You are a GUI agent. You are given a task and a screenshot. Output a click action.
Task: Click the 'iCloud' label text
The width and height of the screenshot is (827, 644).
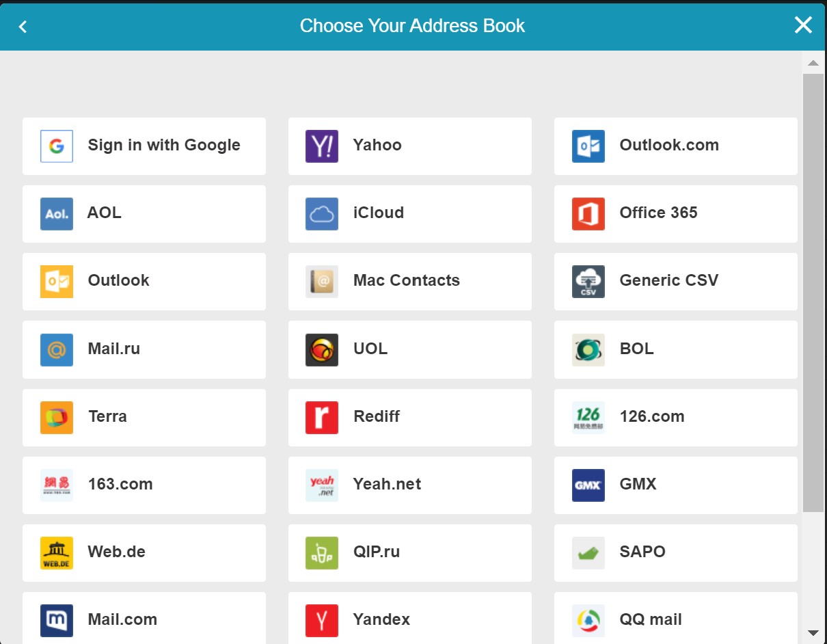(379, 213)
